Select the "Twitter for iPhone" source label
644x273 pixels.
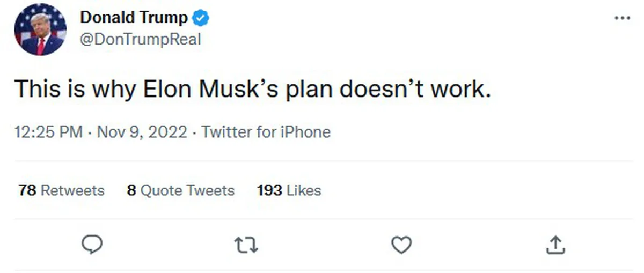coord(266,132)
